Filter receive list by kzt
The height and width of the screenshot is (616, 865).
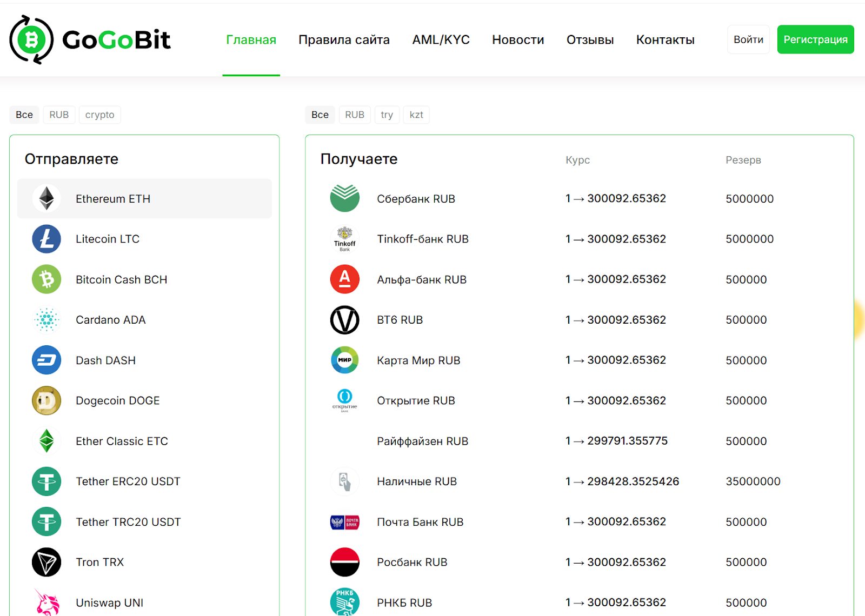click(416, 115)
